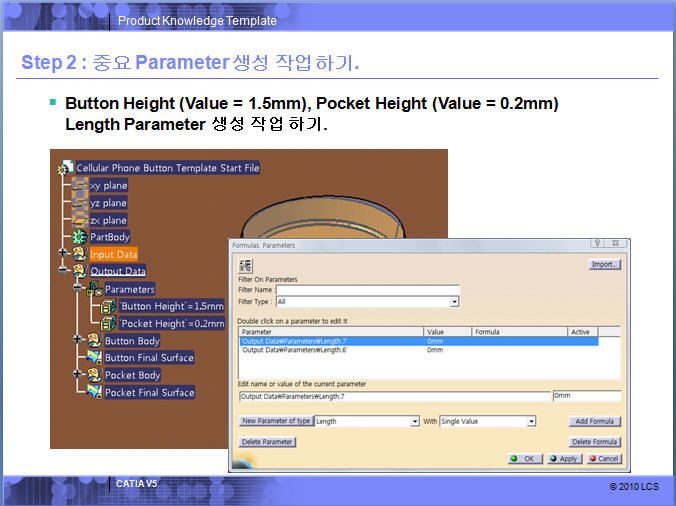The image size is (676, 506).
Task: Open the Filter Type dropdown
Action: 454,301
